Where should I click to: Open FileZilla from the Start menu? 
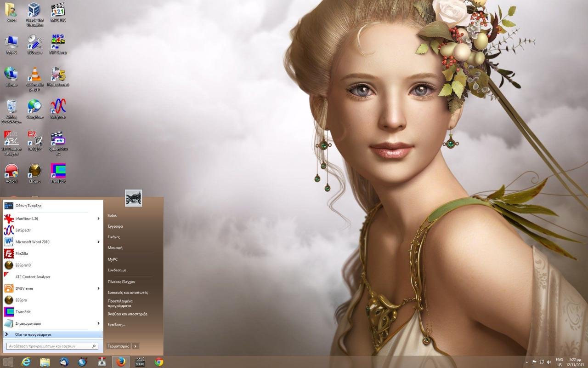point(22,253)
